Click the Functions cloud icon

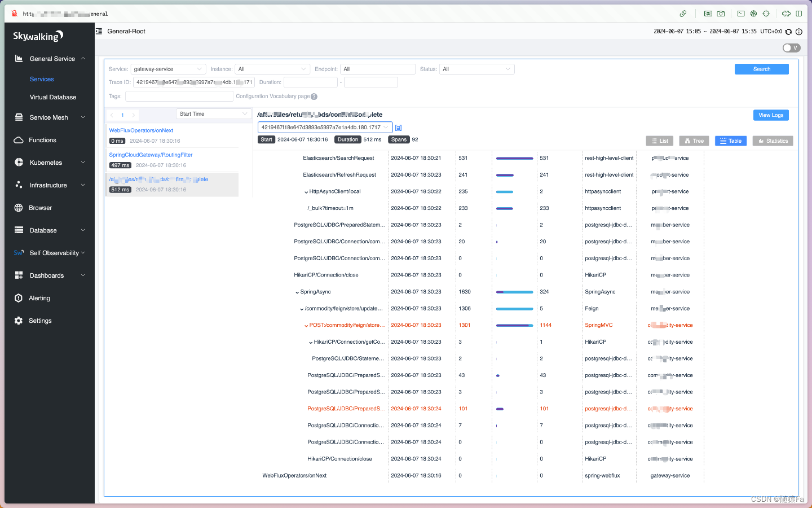pyautogui.click(x=19, y=140)
